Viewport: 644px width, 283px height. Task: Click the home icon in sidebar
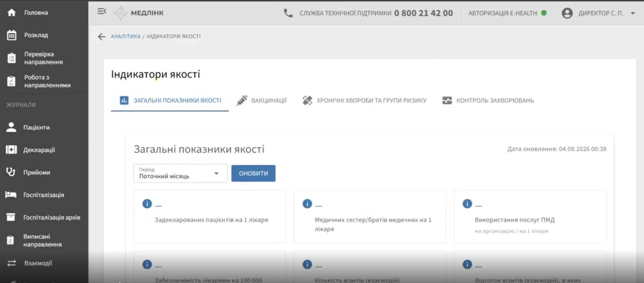pyautogui.click(x=12, y=13)
